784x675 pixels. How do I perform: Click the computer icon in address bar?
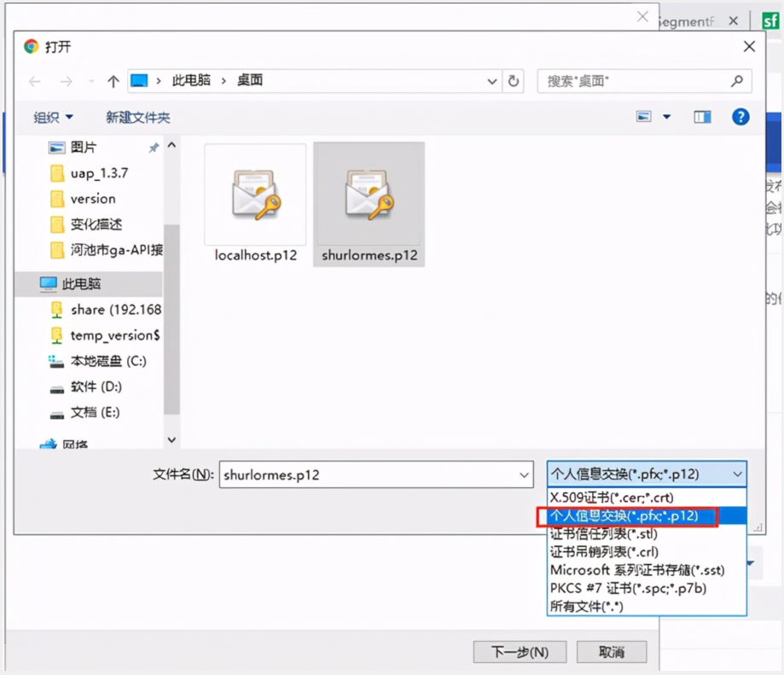tap(140, 80)
